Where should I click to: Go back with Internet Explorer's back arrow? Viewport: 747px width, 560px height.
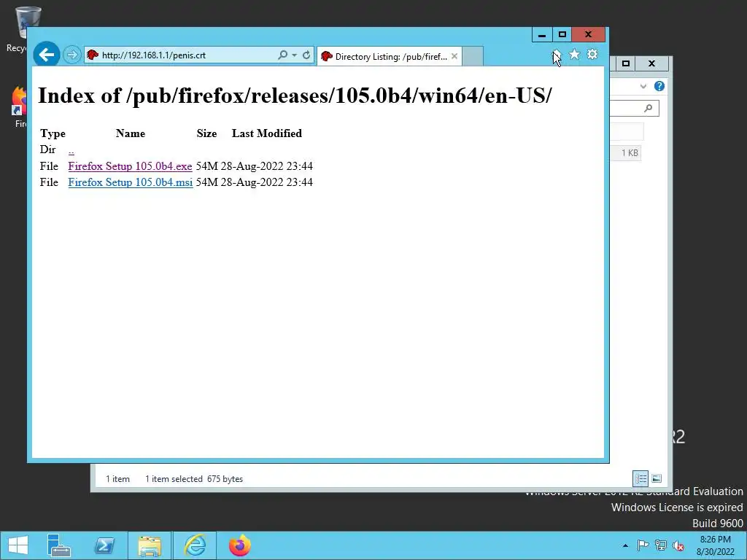(x=47, y=55)
